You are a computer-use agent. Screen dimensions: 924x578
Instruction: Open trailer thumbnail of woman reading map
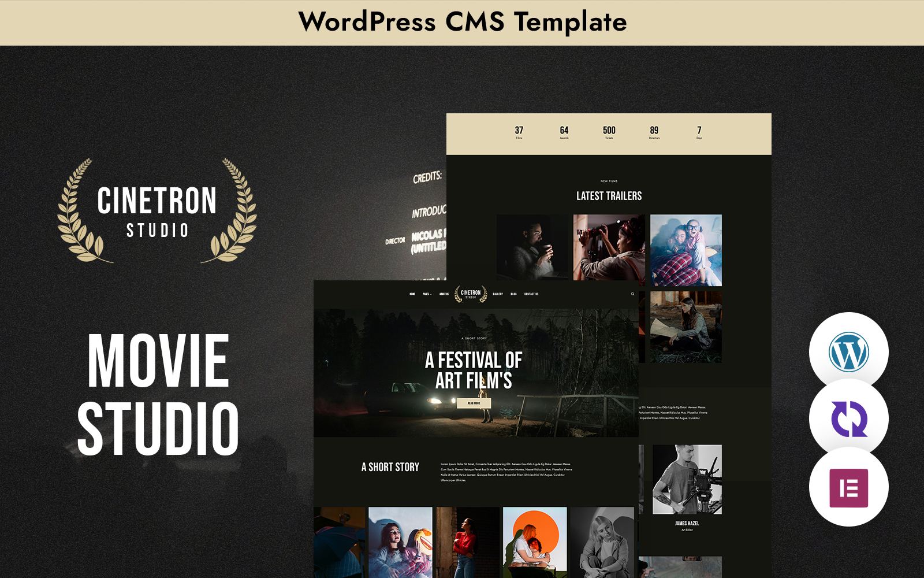pos(685,327)
